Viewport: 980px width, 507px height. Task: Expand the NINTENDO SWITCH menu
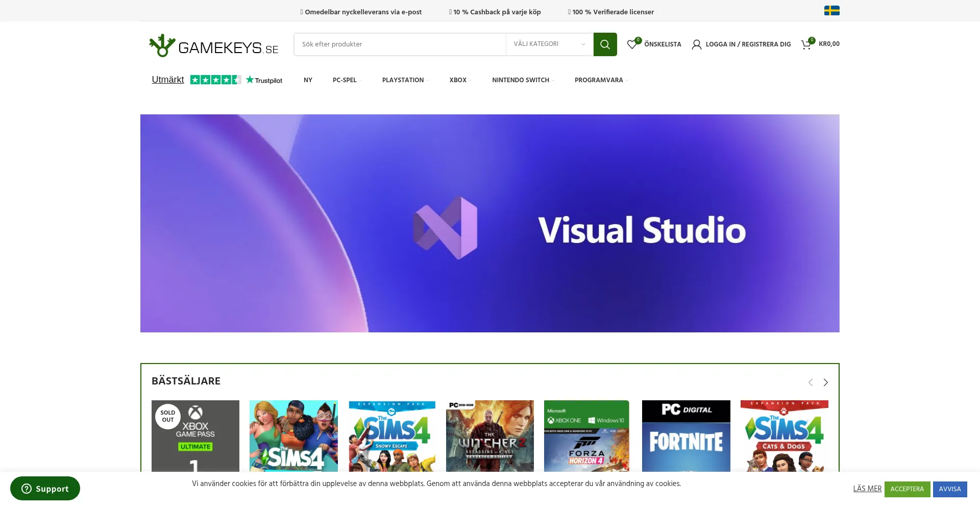(x=523, y=80)
